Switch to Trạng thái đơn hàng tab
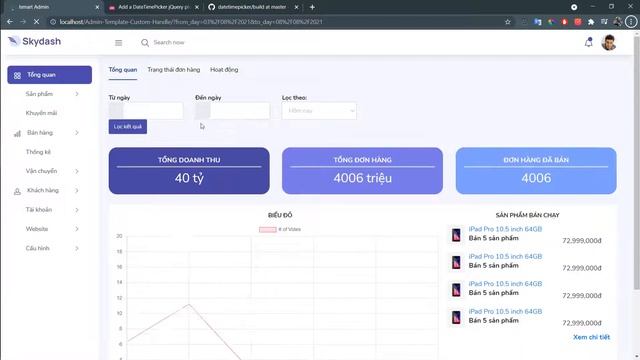 [174, 70]
